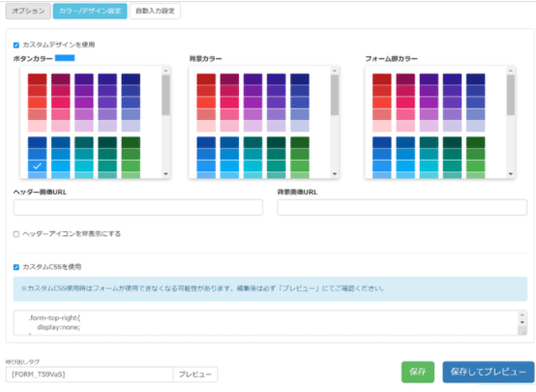Click the scroll-up arrow of the 背景カラー palette
The height and width of the screenshot is (392, 536).
(335, 71)
